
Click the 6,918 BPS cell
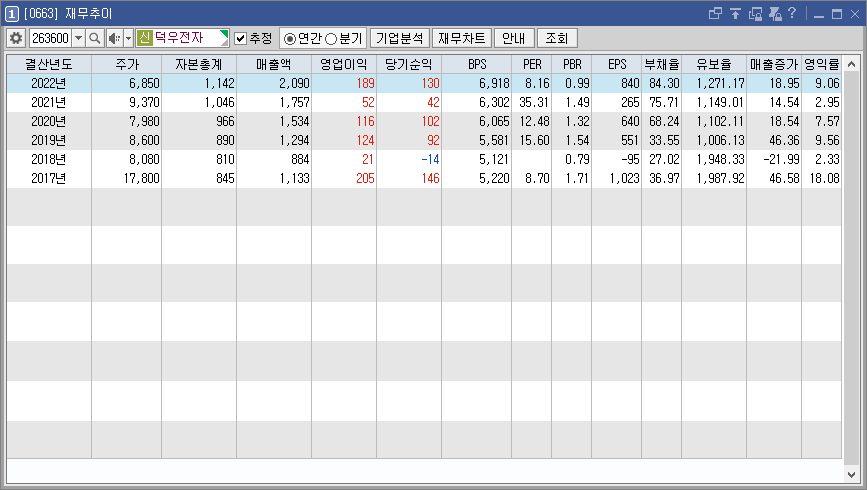(x=477, y=84)
